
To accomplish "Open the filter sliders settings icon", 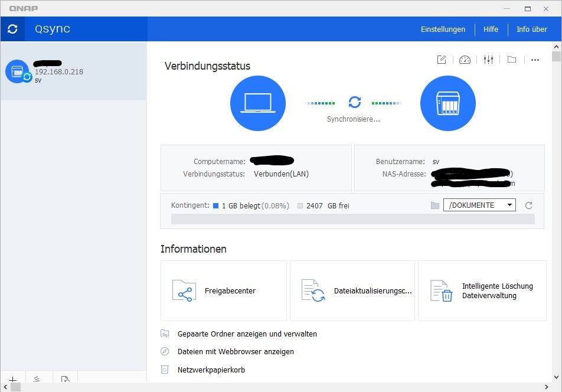I will [x=488, y=60].
